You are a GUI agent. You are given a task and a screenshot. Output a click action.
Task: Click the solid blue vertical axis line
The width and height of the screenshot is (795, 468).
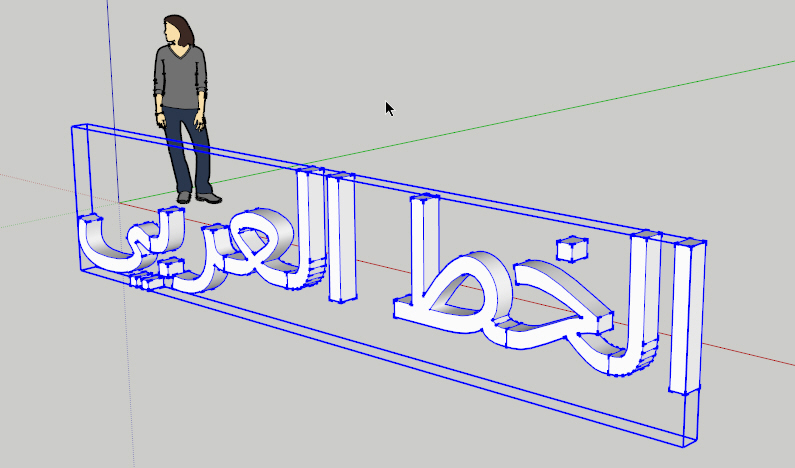[x=113, y=101]
